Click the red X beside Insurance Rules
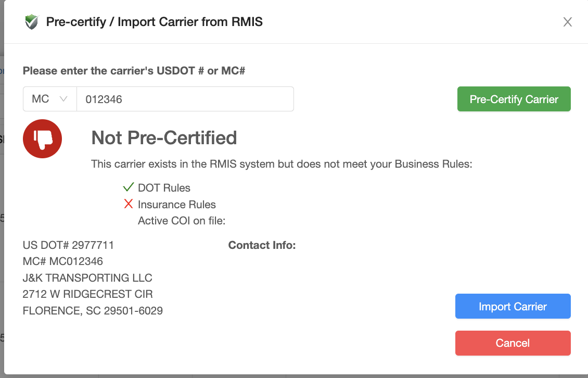Screen dimensions: 588x378 [129, 204]
